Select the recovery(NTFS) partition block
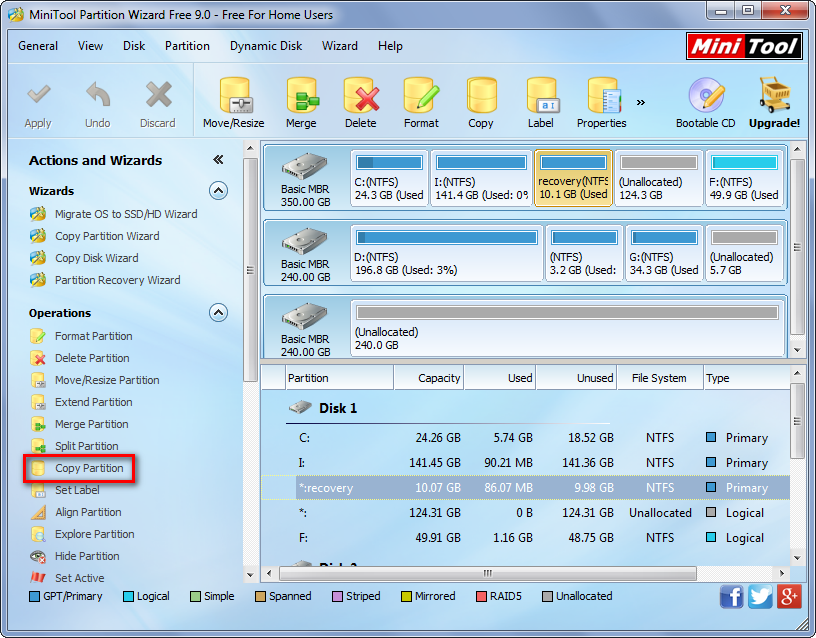Image resolution: width=816 pixels, height=638 pixels. (573, 178)
